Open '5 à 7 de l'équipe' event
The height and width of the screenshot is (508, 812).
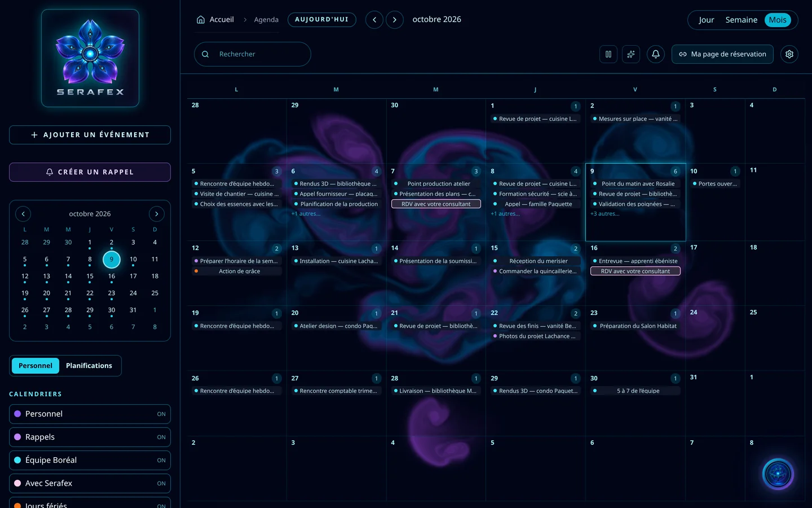(636, 391)
